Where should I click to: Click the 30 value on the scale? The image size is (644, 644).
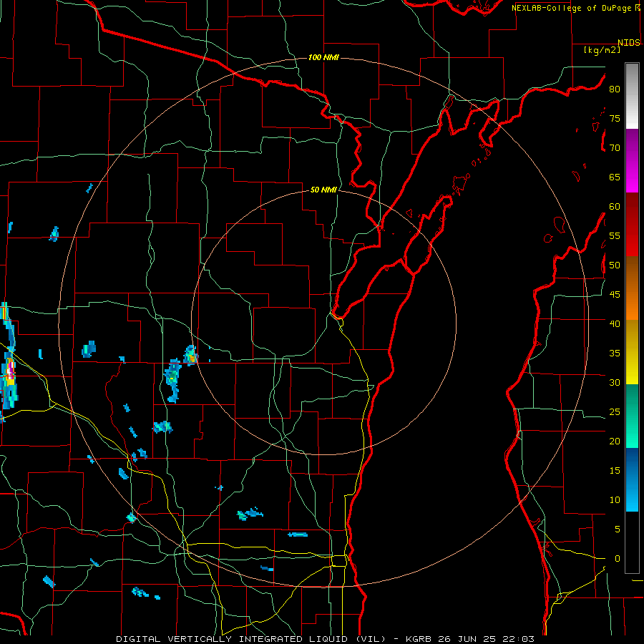615,383
